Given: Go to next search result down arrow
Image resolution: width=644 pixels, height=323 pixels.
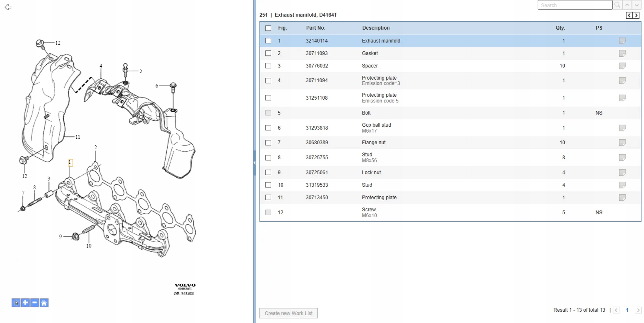Looking at the screenshot, I should [637, 5].
